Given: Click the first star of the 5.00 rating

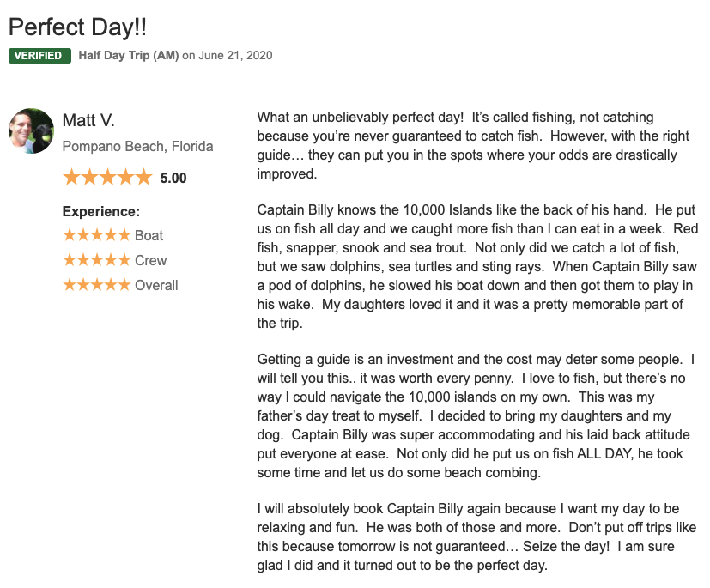Looking at the screenshot, I should [x=71, y=177].
